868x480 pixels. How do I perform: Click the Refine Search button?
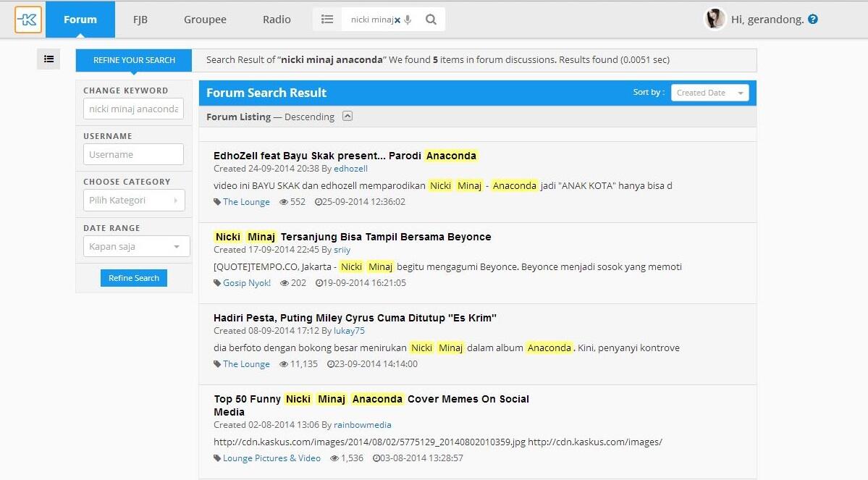(x=134, y=278)
